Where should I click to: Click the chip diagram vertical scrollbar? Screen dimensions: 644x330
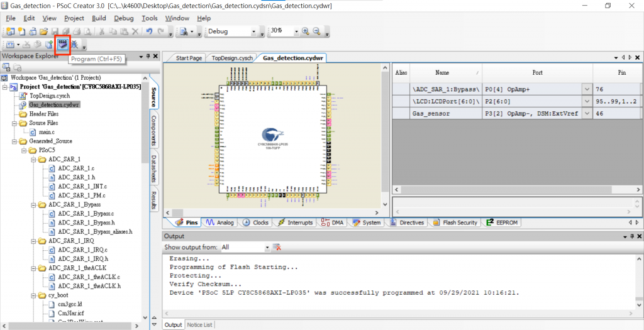pos(385,136)
